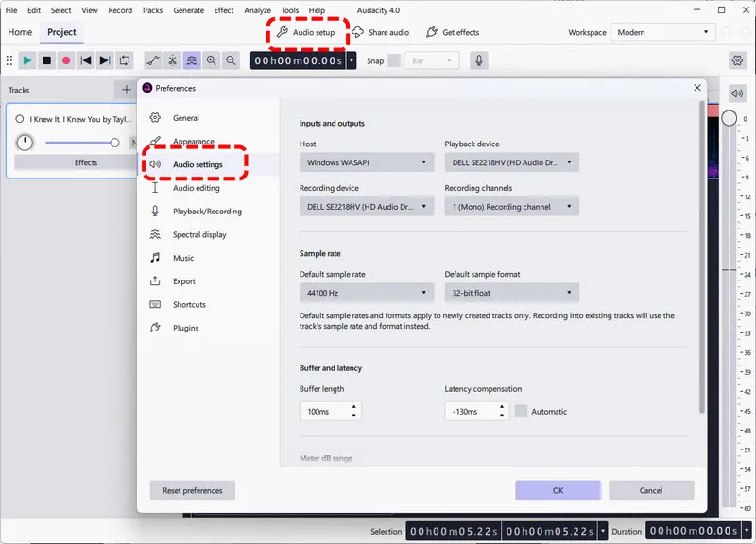Click the zoom in magnifier icon
This screenshot has width=756, height=544.
pyautogui.click(x=211, y=60)
